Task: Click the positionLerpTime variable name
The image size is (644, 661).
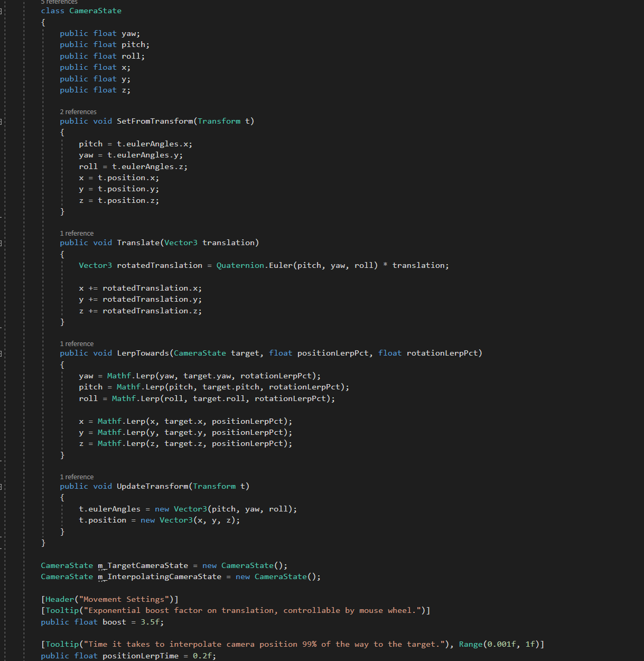Action: pyautogui.click(x=141, y=656)
